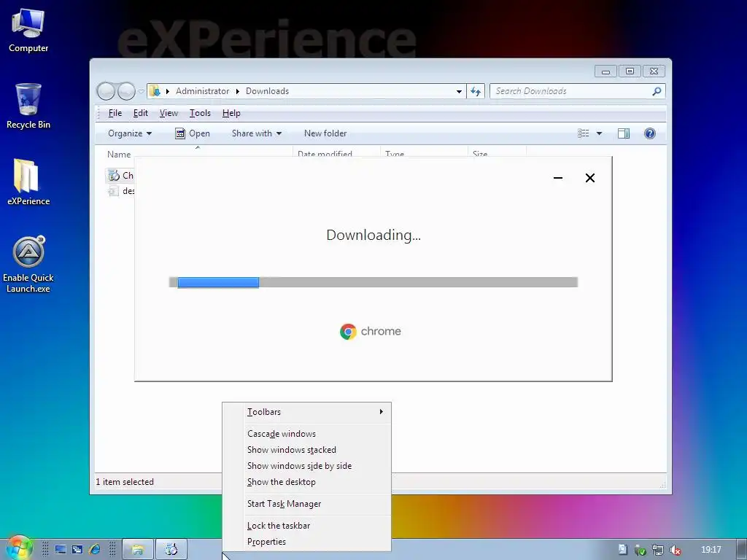Click the Change your view icon
Viewport: 747px width, 560px height.
coord(583,133)
